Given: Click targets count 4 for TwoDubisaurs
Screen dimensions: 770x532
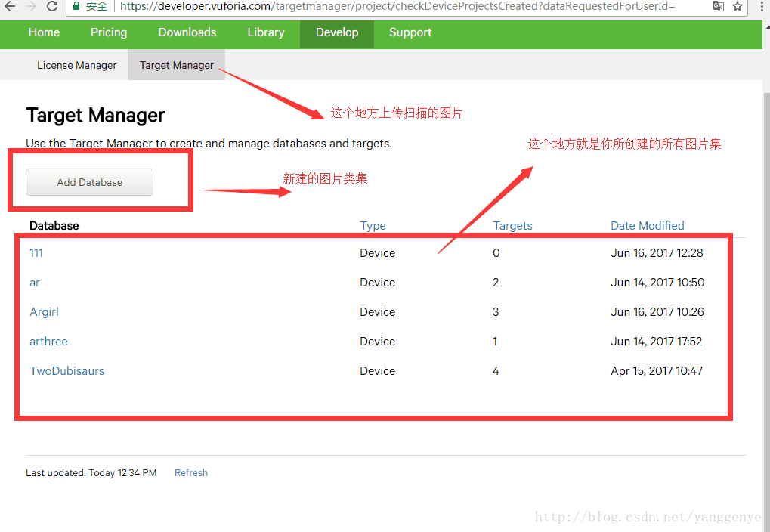Looking at the screenshot, I should (x=496, y=371).
